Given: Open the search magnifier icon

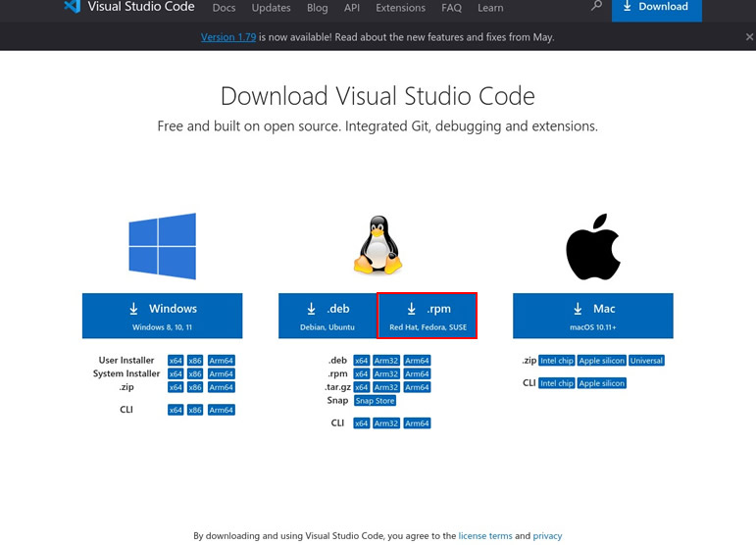Looking at the screenshot, I should (596, 7).
